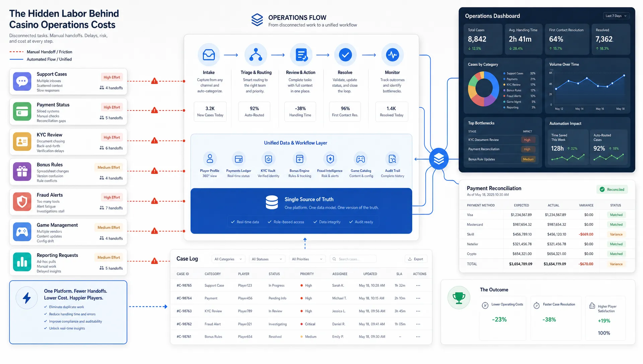
Task: Click the Monitor pulse icon
Action: pyautogui.click(x=392, y=55)
